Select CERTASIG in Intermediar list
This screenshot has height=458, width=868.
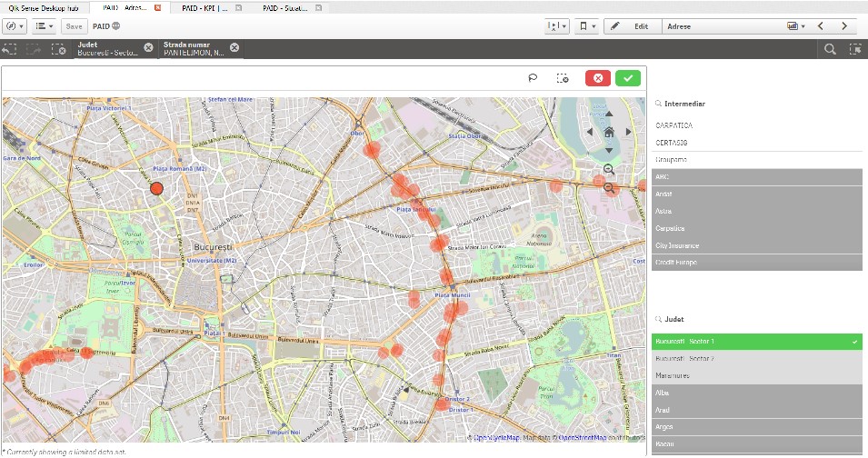(757, 143)
